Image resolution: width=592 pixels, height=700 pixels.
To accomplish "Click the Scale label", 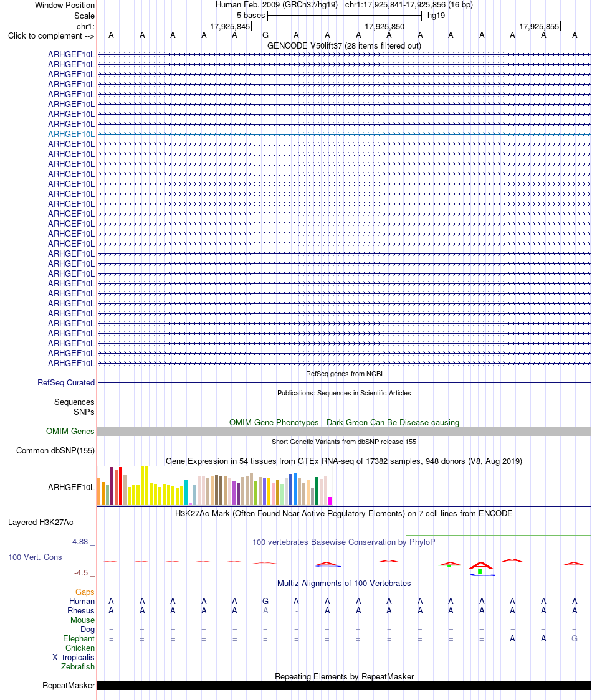I will [x=85, y=16].
